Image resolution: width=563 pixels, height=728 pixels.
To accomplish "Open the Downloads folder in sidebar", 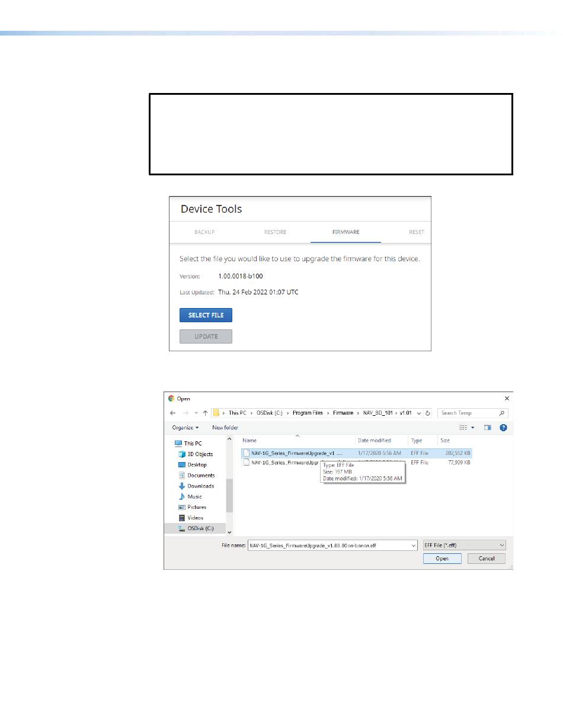I will pyautogui.click(x=200, y=486).
